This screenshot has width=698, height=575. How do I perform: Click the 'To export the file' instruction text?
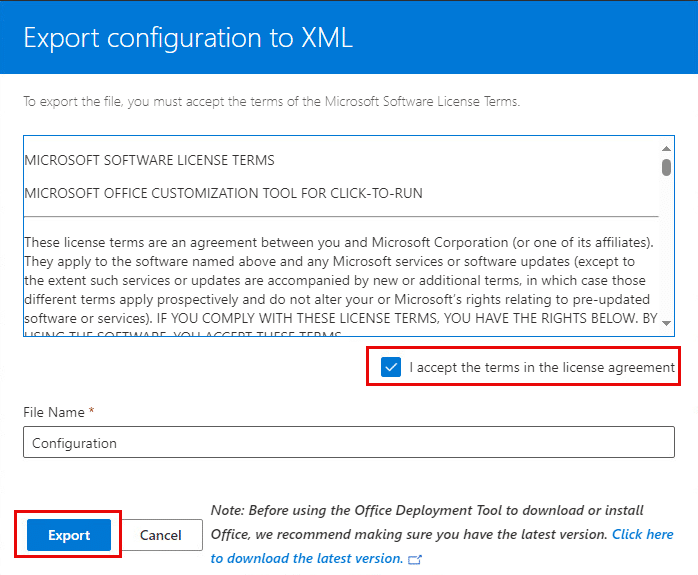click(271, 101)
